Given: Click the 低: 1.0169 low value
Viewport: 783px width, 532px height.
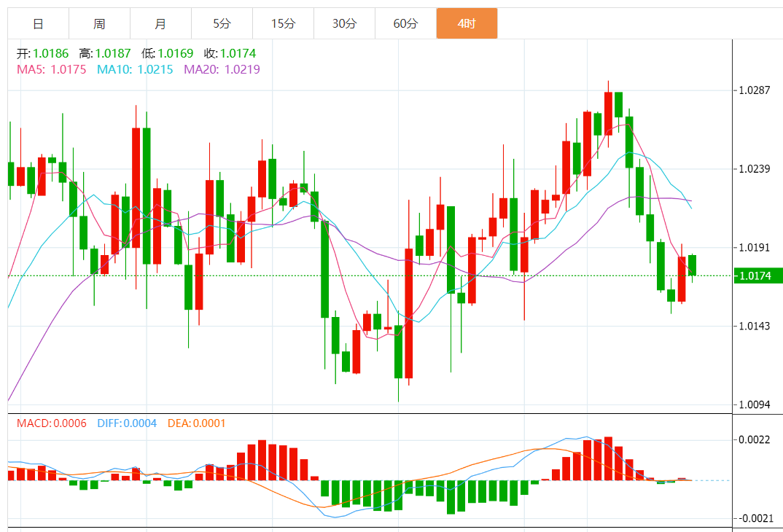Looking at the screenshot, I should tap(167, 53).
